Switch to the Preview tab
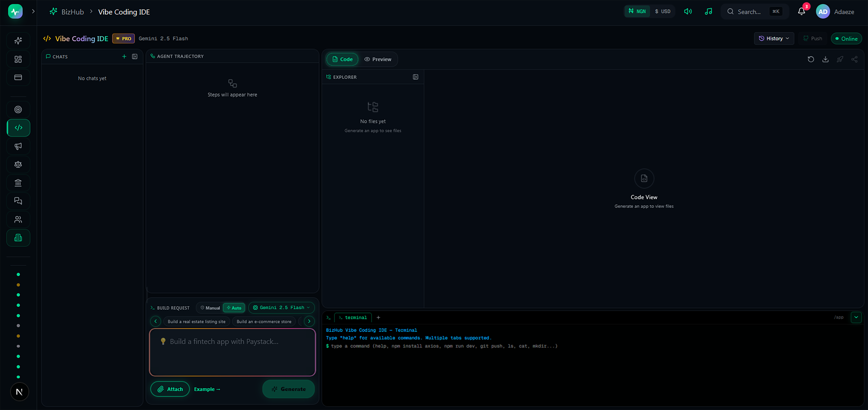 pos(378,59)
